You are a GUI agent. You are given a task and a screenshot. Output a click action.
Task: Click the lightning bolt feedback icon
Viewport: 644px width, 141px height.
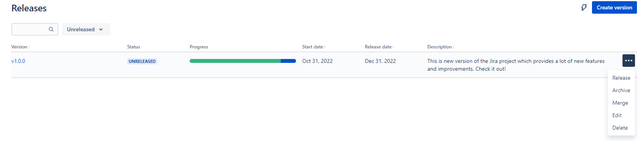click(584, 7)
